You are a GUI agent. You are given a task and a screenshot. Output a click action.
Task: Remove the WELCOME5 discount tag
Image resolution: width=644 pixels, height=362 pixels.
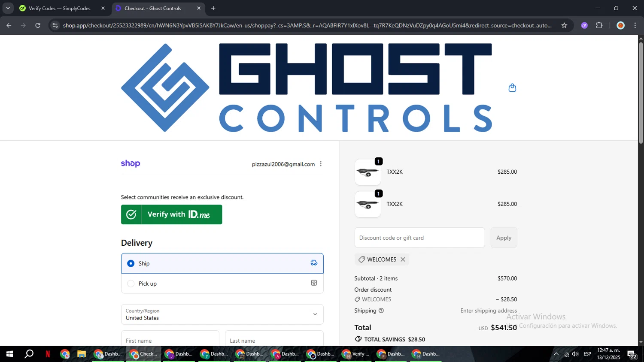403,259
